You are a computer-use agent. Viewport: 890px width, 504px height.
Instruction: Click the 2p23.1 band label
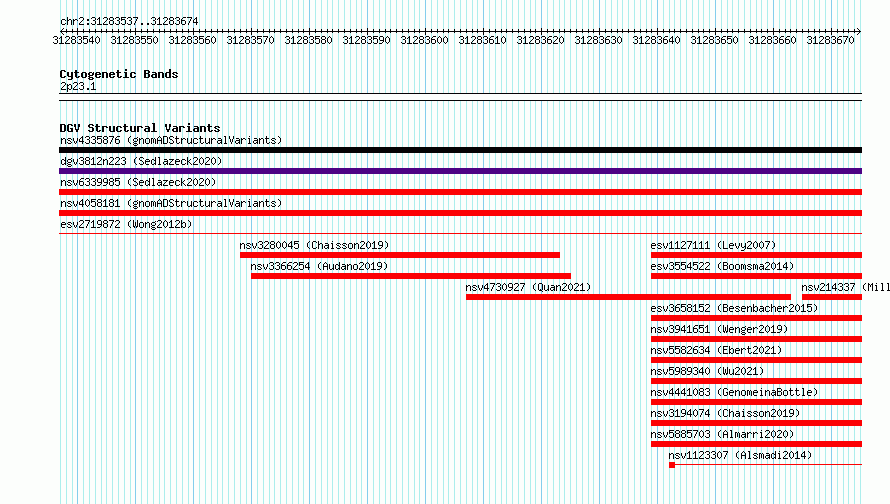78,86
